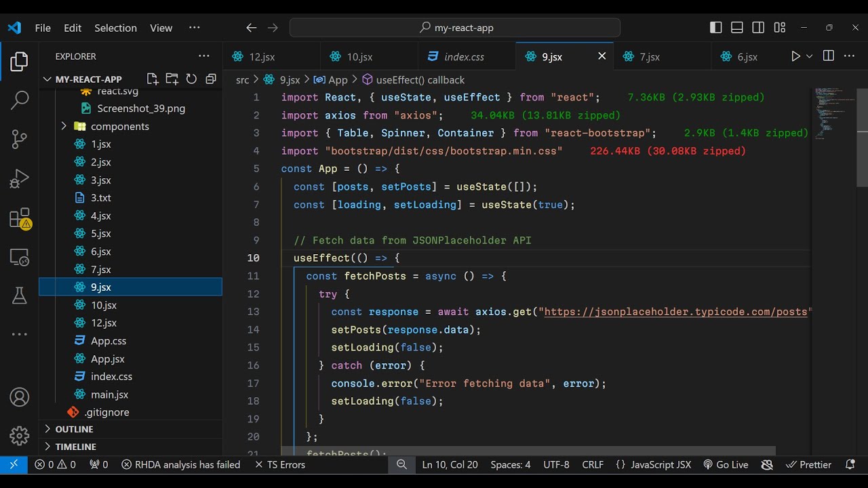Image resolution: width=868 pixels, height=488 pixels.
Task: Open Extensions view with warning badge
Action: click(x=19, y=218)
